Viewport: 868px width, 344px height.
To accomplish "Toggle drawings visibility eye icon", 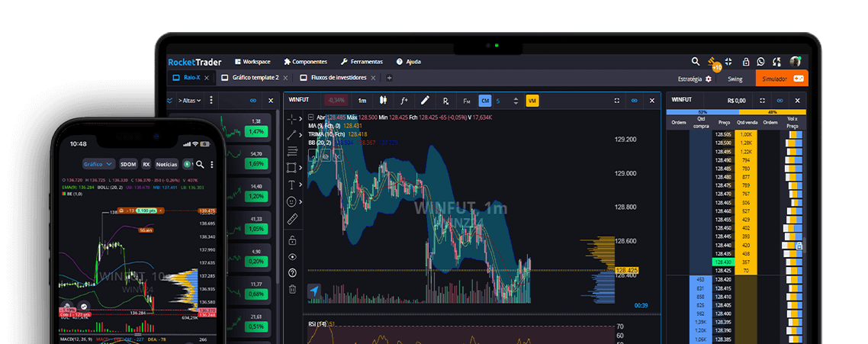I will 292,256.
